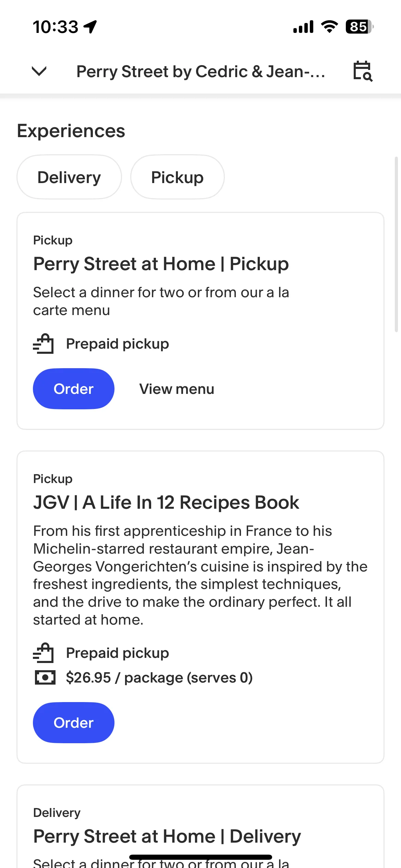Open Perry Street at Home | Delivery card
The height and width of the screenshot is (868, 401).
[x=200, y=826]
